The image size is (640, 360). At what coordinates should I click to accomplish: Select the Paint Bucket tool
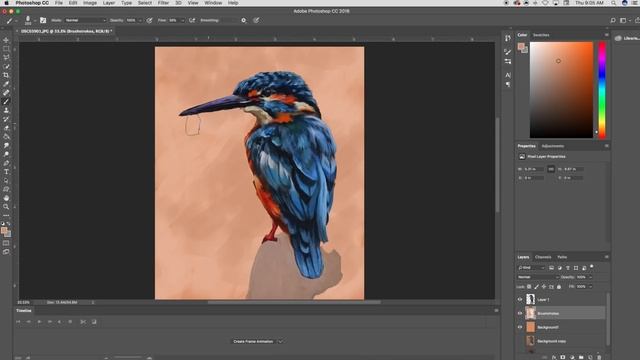[6, 137]
